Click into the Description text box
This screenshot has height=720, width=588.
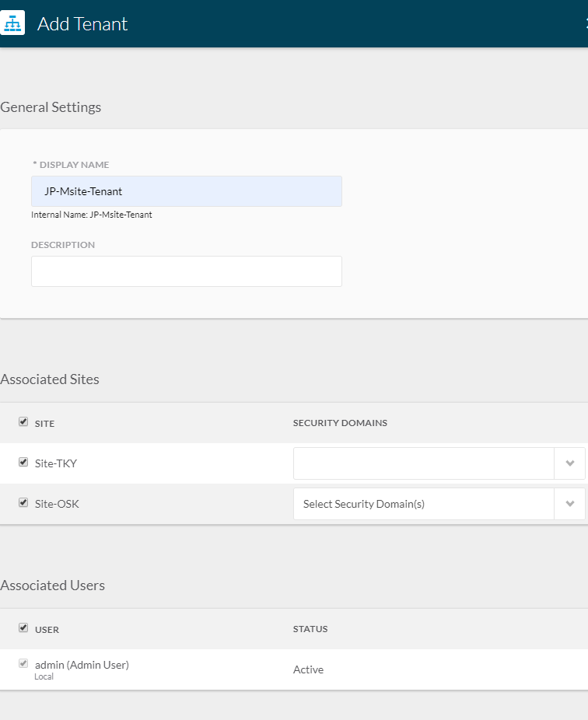point(186,271)
